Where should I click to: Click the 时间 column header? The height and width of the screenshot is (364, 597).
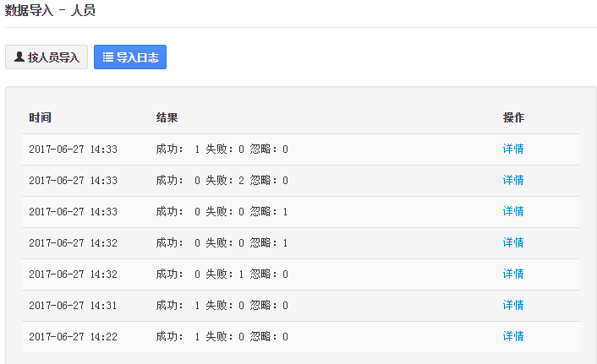(x=40, y=118)
